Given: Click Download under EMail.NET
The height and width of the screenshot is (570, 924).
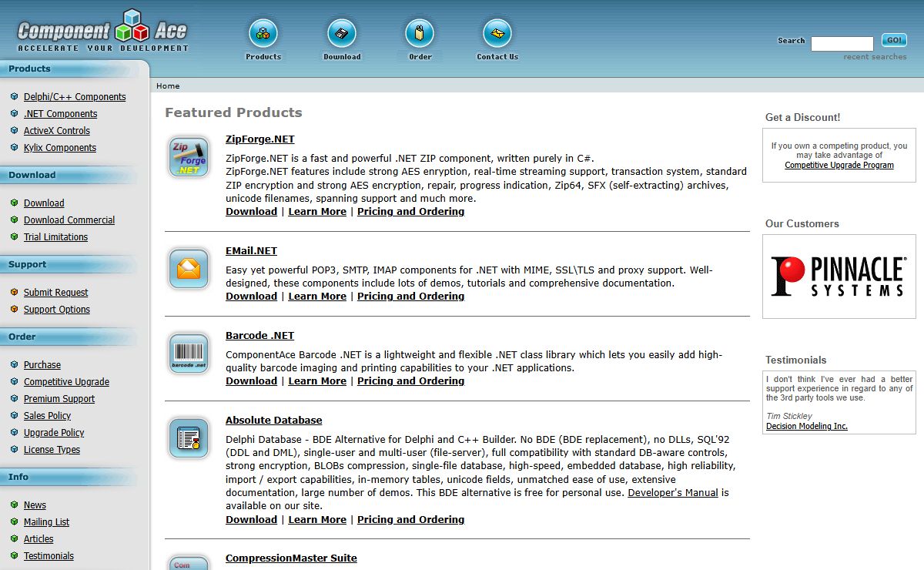Looking at the screenshot, I should point(251,297).
